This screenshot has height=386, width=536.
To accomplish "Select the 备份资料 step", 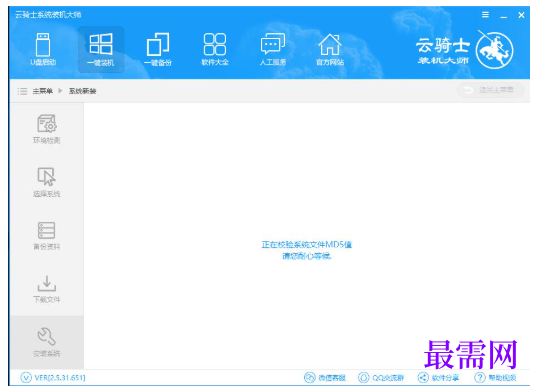I will coord(47,236).
